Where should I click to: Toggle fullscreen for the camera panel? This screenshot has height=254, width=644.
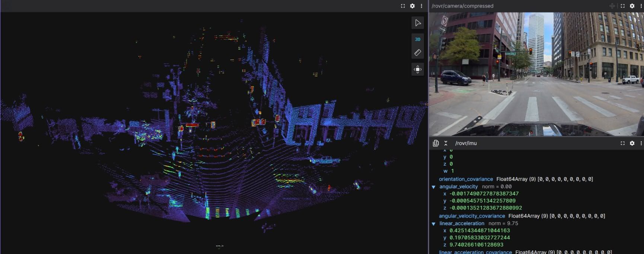pyautogui.click(x=622, y=6)
